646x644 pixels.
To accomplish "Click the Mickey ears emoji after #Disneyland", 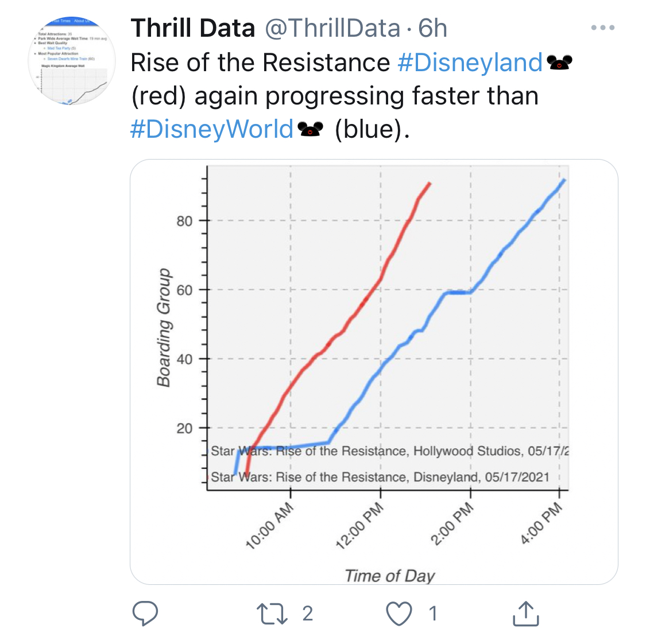I will click(x=559, y=63).
